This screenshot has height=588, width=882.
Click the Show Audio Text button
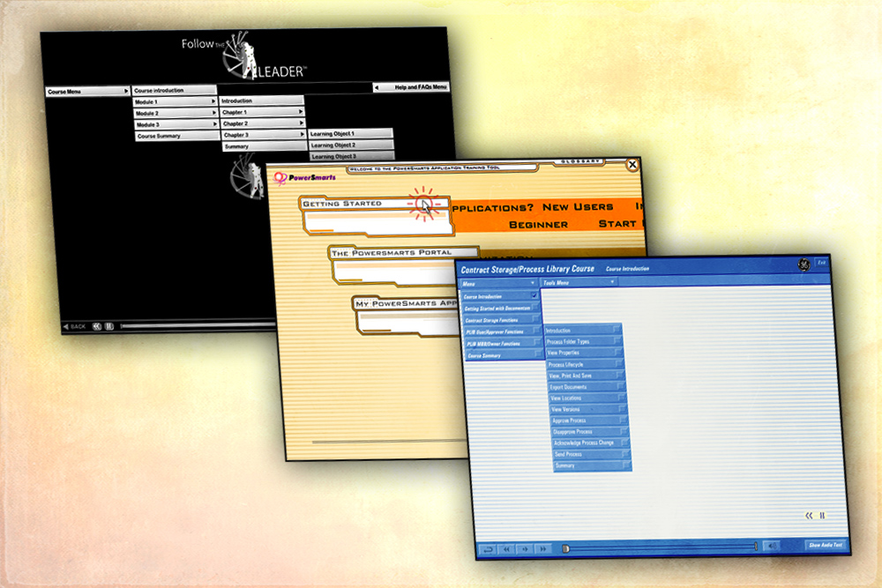tap(826, 546)
